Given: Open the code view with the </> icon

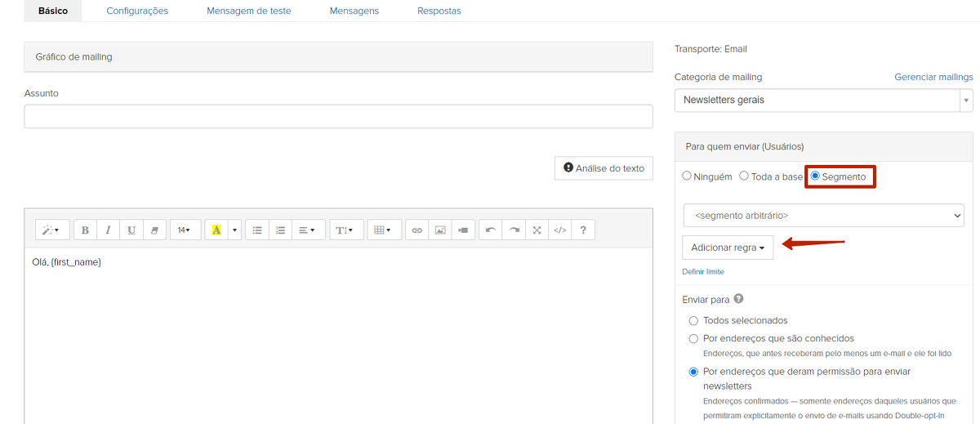Looking at the screenshot, I should click(559, 230).
